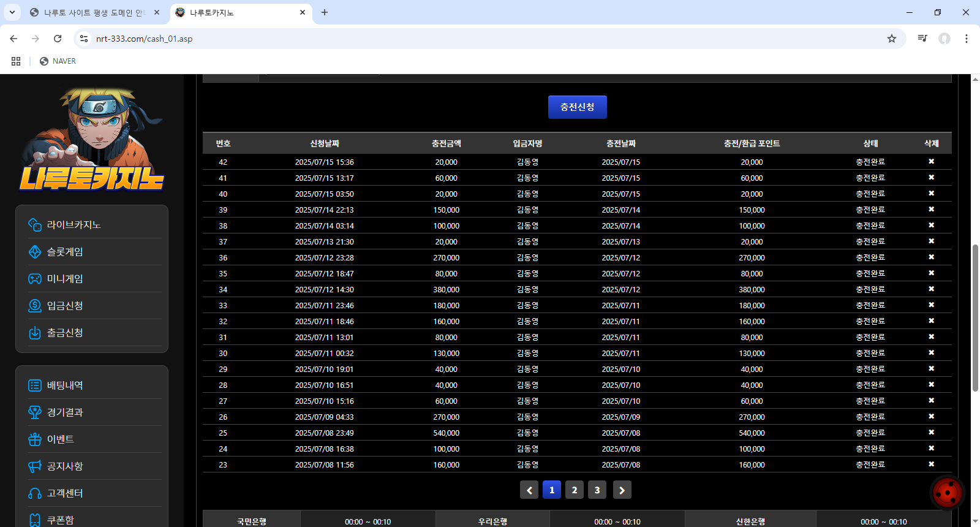Delete deposit record number 36
This screenshot has height=527, width=980.
[931, 257]
